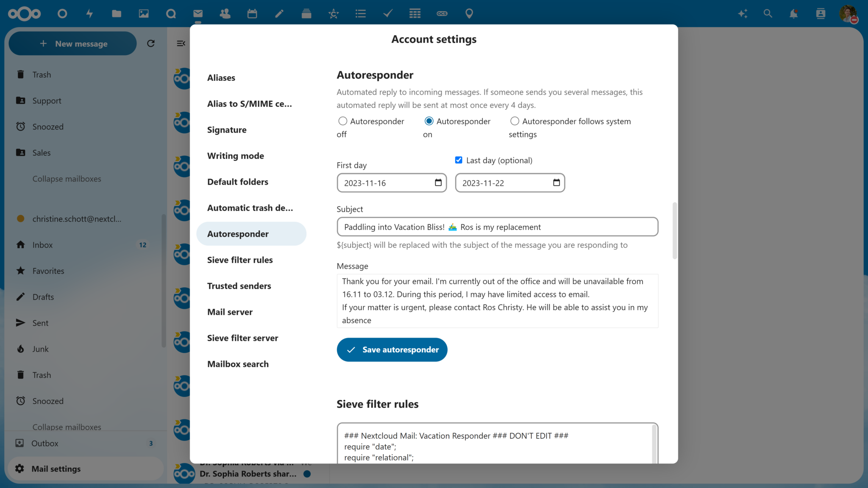The image size is (868, 488).
Task: Open the Last day date picker
Action: 556,183
